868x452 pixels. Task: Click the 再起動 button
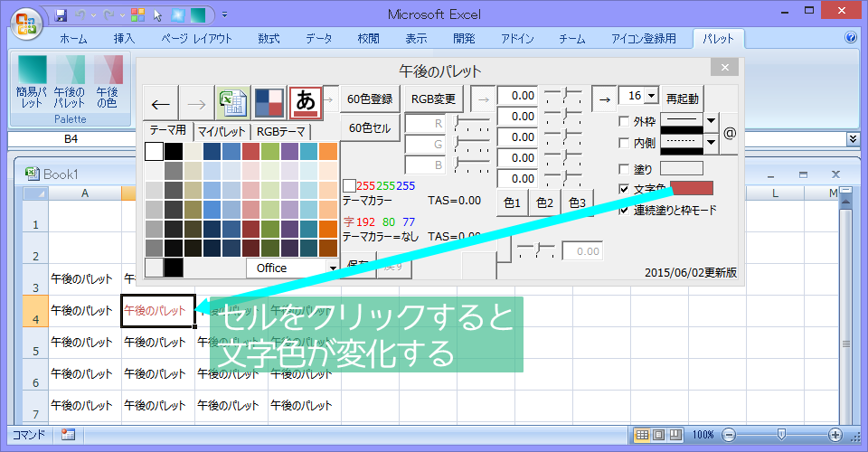[x=682, y=99]
